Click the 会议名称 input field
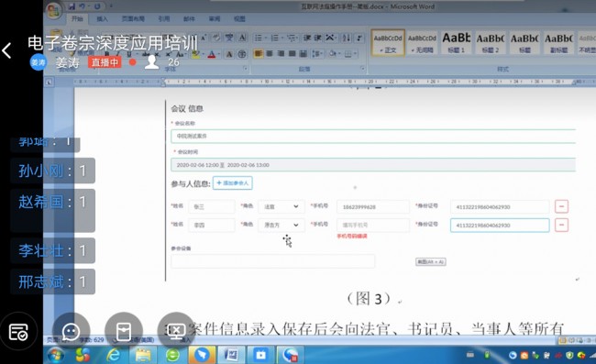 [x=373, y=136]
